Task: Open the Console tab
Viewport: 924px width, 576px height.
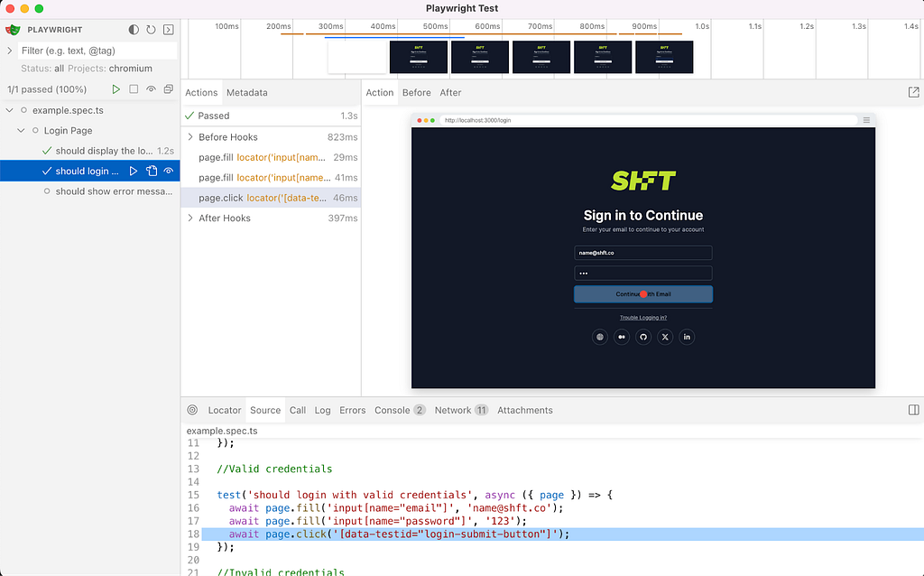Action: point(400,411)
